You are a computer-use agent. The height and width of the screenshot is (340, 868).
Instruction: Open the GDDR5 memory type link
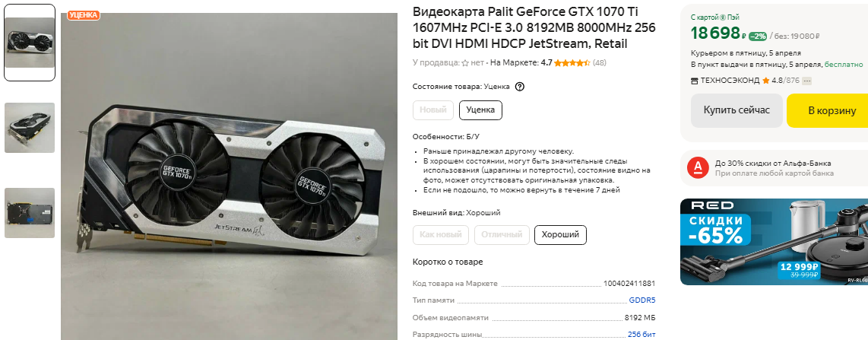point(642,300)
